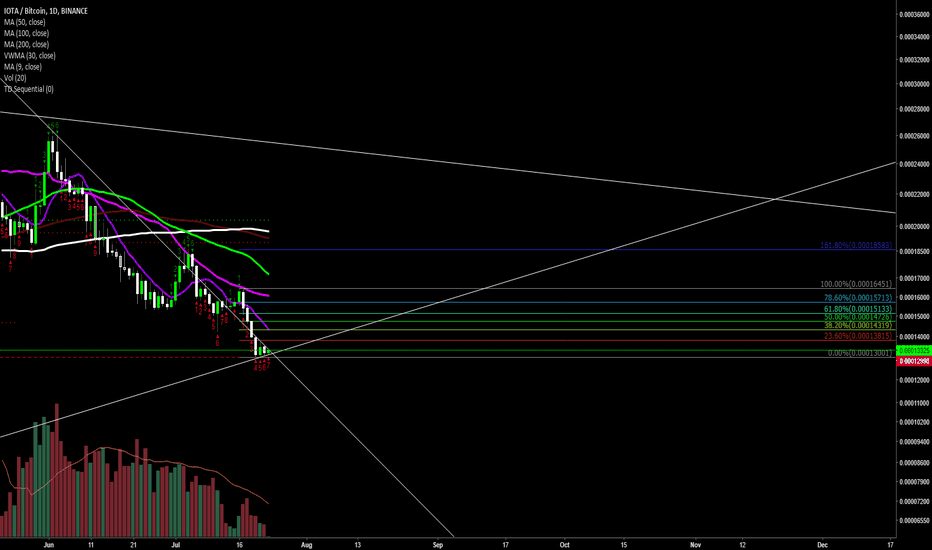Click the 21 date label on the time axis

click(x=133, y=545)
